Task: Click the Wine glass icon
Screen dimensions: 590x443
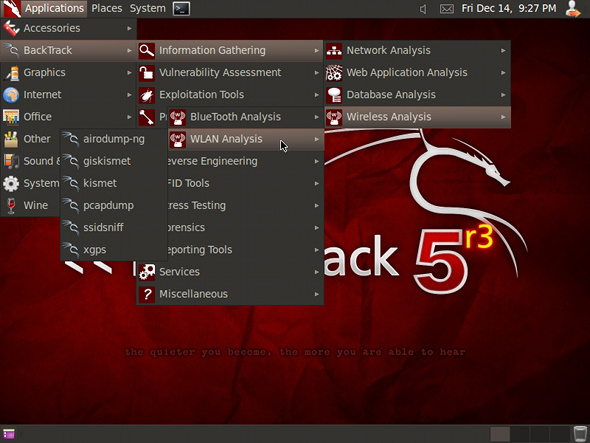Action: [11, 206]
